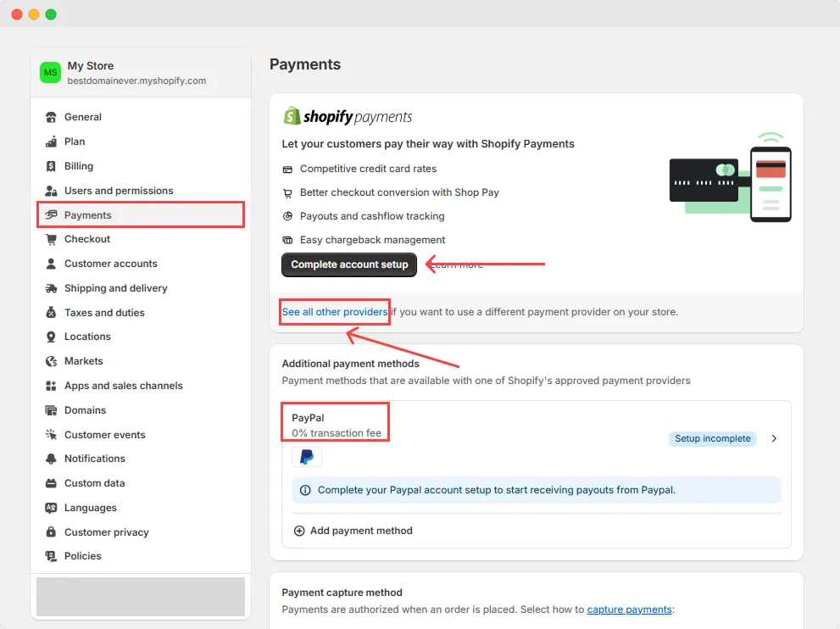Select the Languages icon in sidebar

[51, 507]
